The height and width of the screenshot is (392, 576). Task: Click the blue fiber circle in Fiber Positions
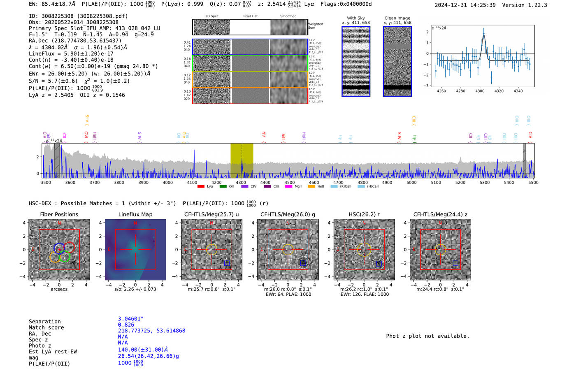click(x=59, y=248)
